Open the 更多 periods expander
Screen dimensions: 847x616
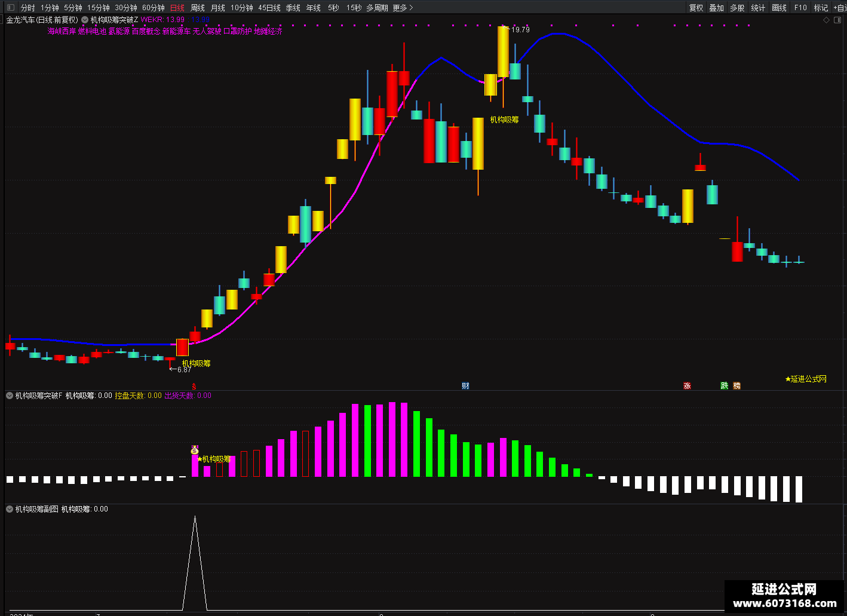403,8
